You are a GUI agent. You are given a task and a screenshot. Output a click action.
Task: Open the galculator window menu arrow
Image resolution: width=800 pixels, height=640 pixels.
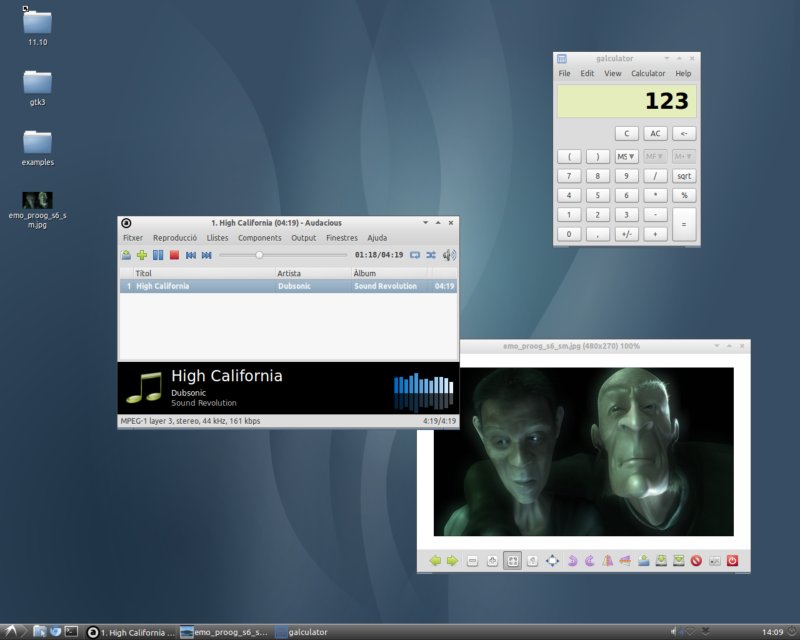(x=666, y=59)
